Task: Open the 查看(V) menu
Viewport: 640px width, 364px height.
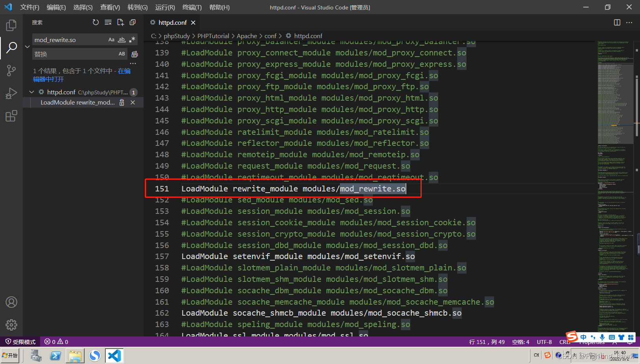Action: coord(110,7)
